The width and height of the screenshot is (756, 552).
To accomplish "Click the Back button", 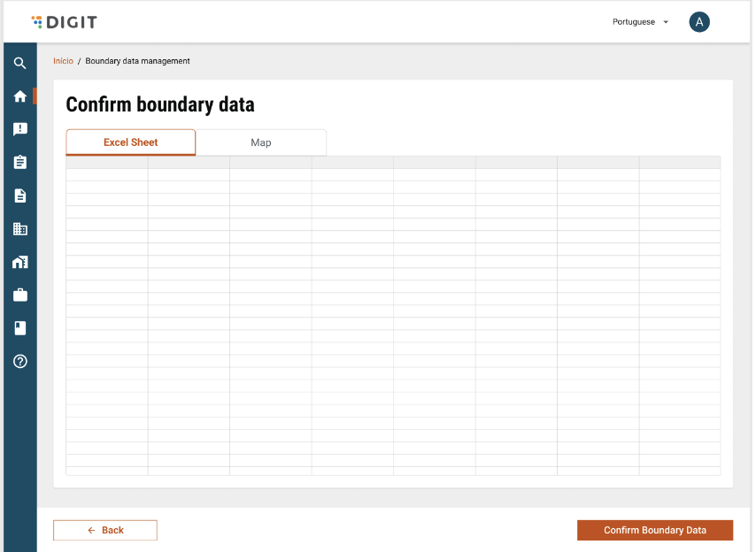I will point(105,530).
